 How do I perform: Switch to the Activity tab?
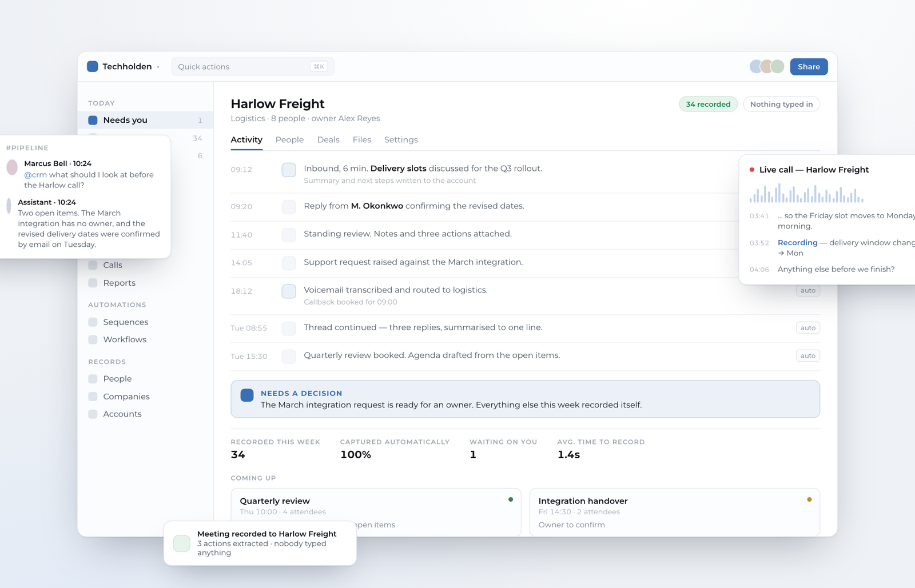tap(246, 140)
